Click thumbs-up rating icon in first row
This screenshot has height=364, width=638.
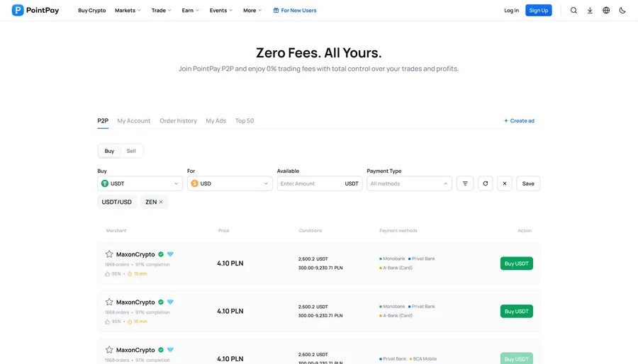click(108, 274)
